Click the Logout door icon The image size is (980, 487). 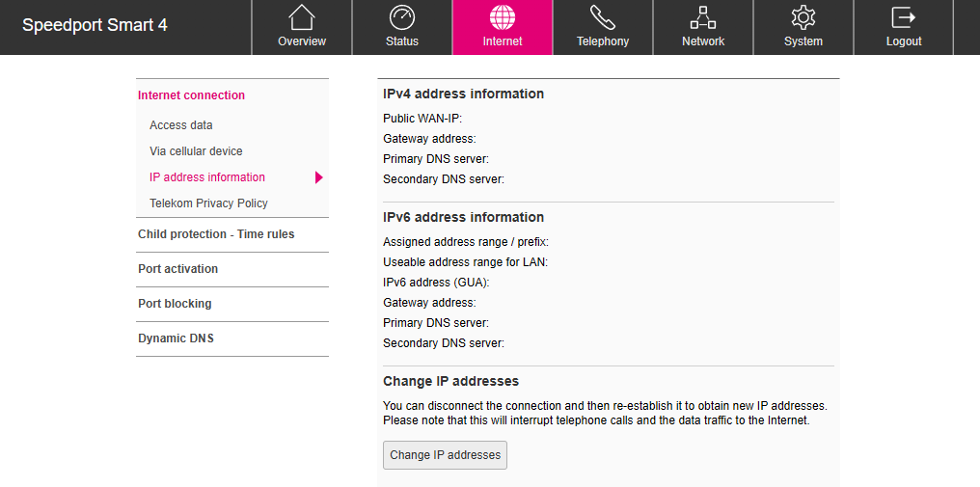point(903,17)
